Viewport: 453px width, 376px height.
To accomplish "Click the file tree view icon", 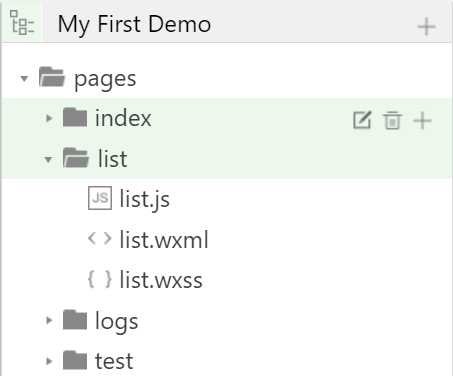I will (22, 23).
